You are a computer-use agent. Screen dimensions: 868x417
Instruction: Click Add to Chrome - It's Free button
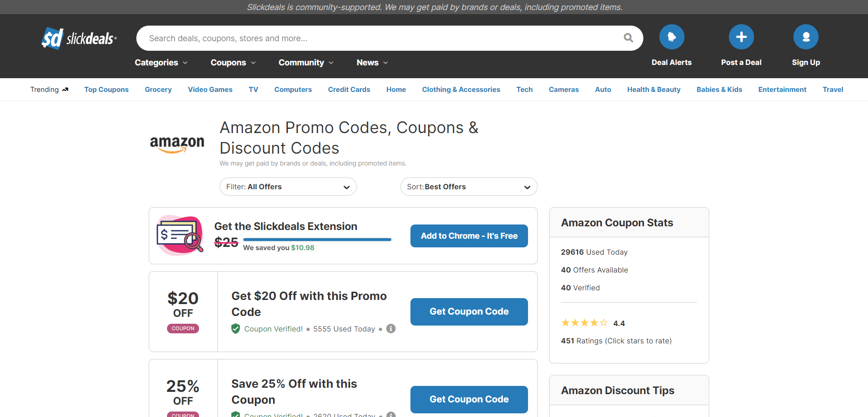469,236
